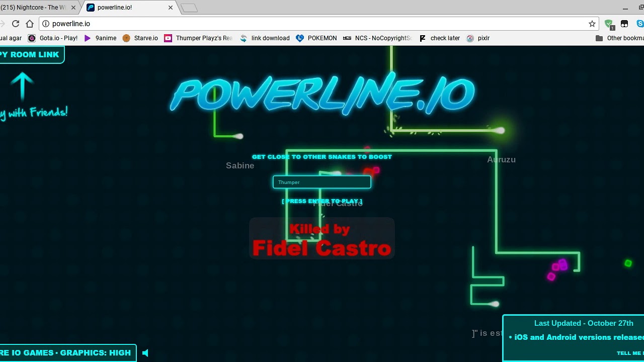Close the powerline.io tab
644x362 pixels.
[170, 8]
